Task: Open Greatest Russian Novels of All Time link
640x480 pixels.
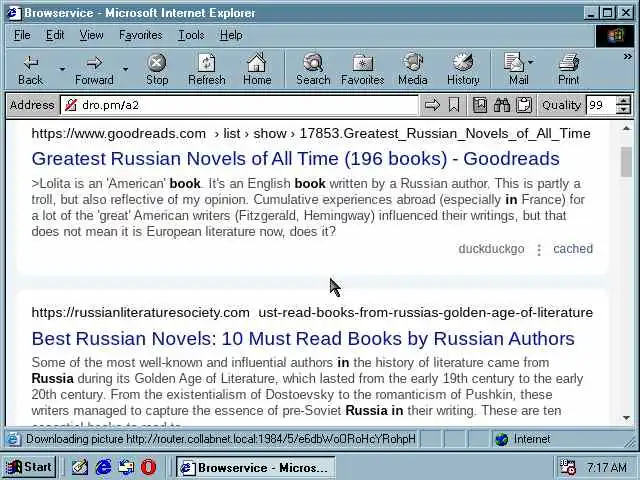Action: [x=296, y=159]
